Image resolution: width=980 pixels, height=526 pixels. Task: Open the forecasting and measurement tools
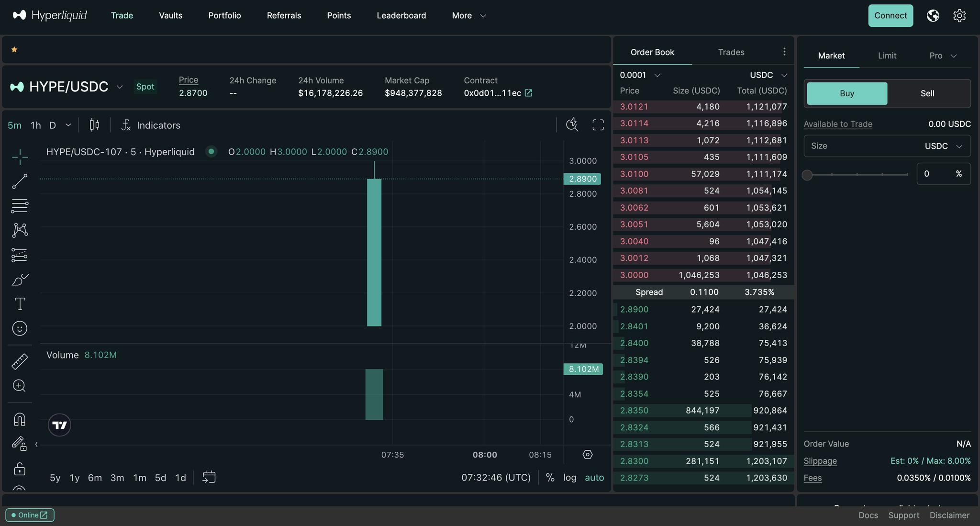click(20, 255)
